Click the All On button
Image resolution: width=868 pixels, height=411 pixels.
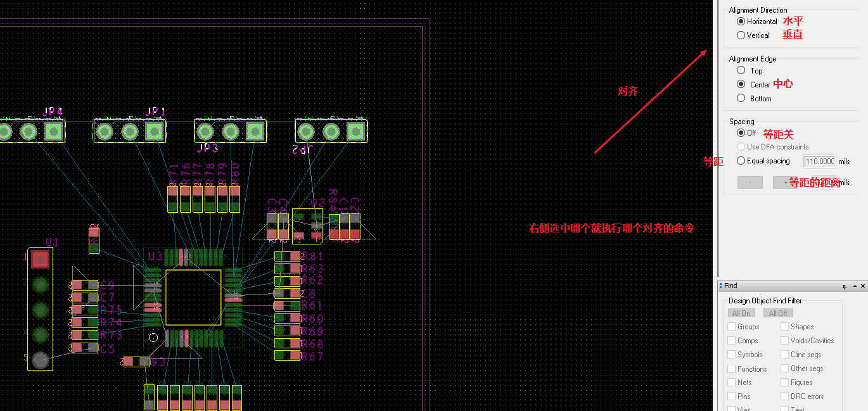(741, 312)
